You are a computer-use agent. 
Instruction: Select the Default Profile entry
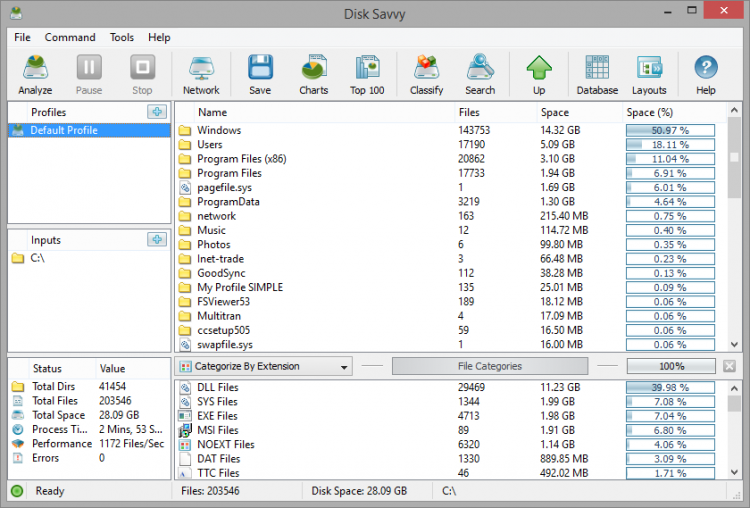[x=89, y=130]
